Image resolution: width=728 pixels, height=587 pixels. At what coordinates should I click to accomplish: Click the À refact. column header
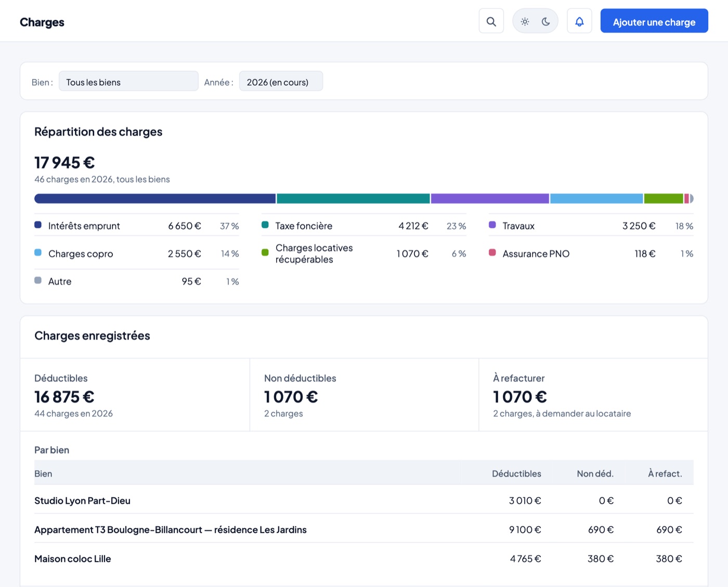click(665, 474)
